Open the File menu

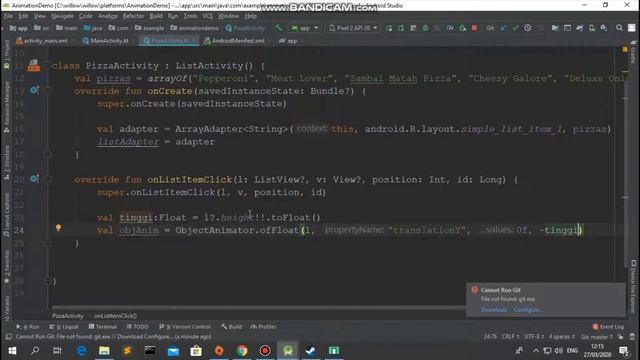point(8,16)
